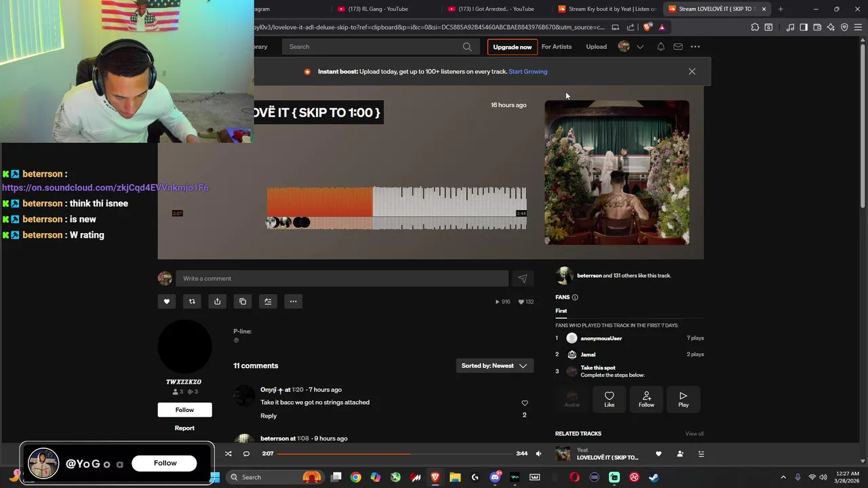The image size is (868, 488).
Task: Open the Brave Wallet icon
Action: 817,27
